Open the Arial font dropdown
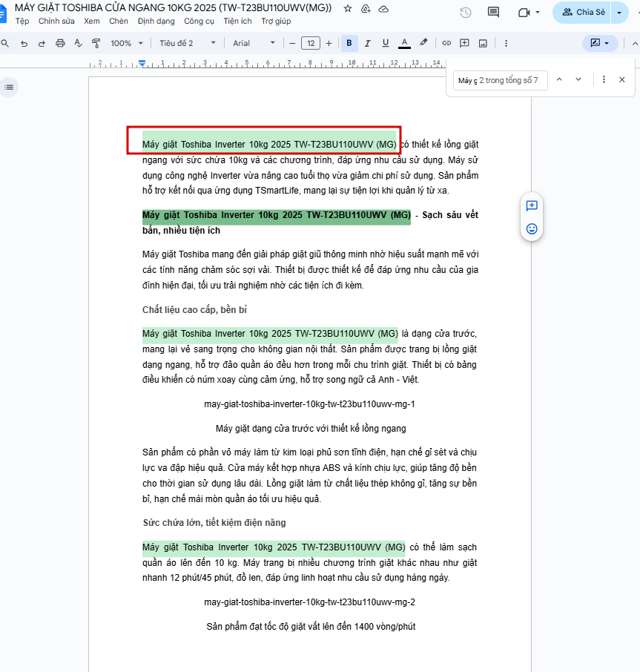Screen dimensions: 640x672 point(254,43)
